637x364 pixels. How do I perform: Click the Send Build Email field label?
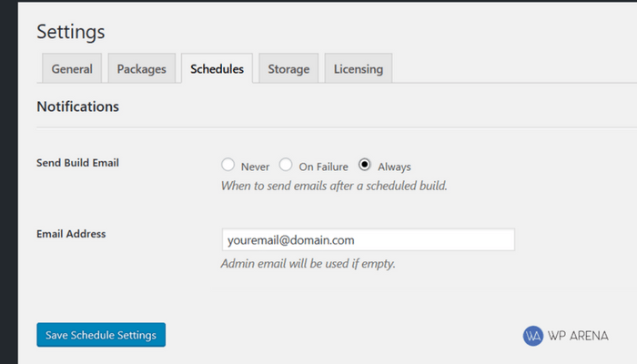77,163
